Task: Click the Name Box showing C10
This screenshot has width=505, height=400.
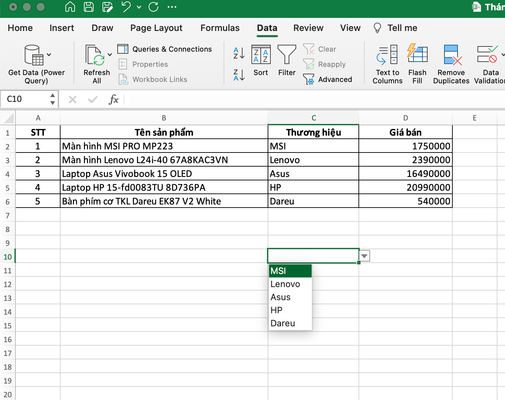Action: pyautogui.click(x=24, y=99)
